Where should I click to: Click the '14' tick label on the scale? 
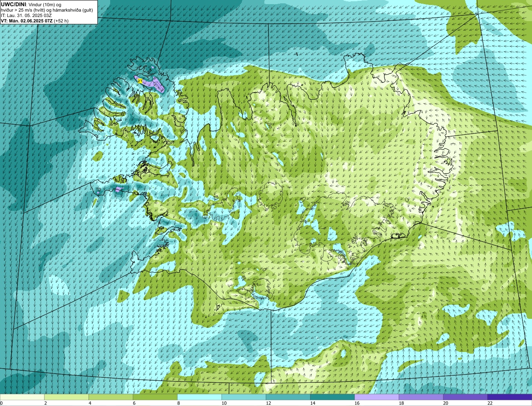[313, 403]
